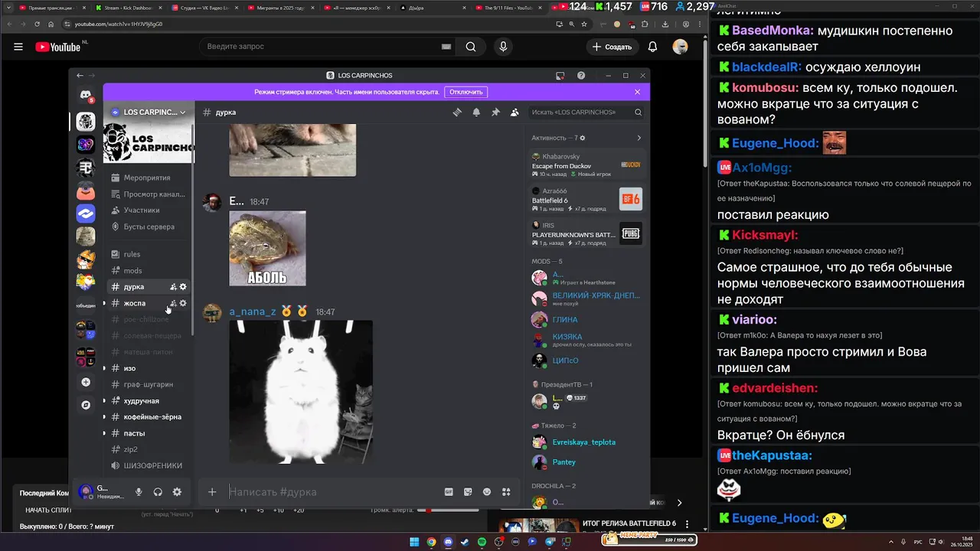
Task: Open browser extensions puzzle icon
Action: coord(645,24)
